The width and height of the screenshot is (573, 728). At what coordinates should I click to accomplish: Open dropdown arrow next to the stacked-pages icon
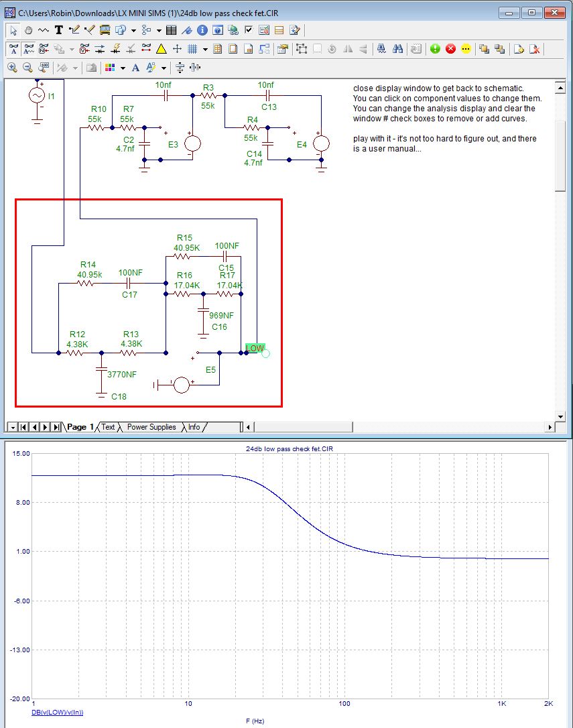click(133, 31)
